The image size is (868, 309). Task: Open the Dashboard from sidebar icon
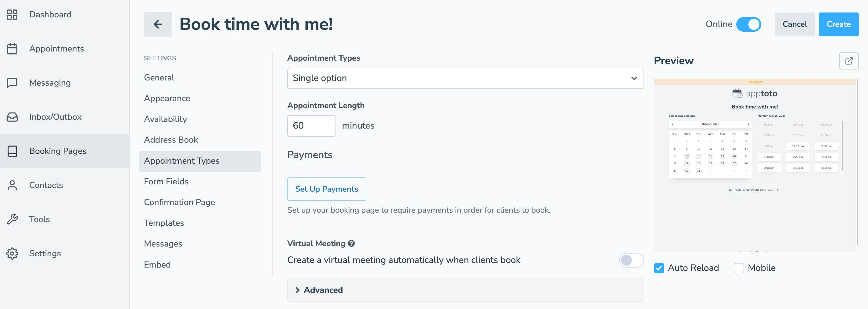pyautogui.click(x=13, y=14)
